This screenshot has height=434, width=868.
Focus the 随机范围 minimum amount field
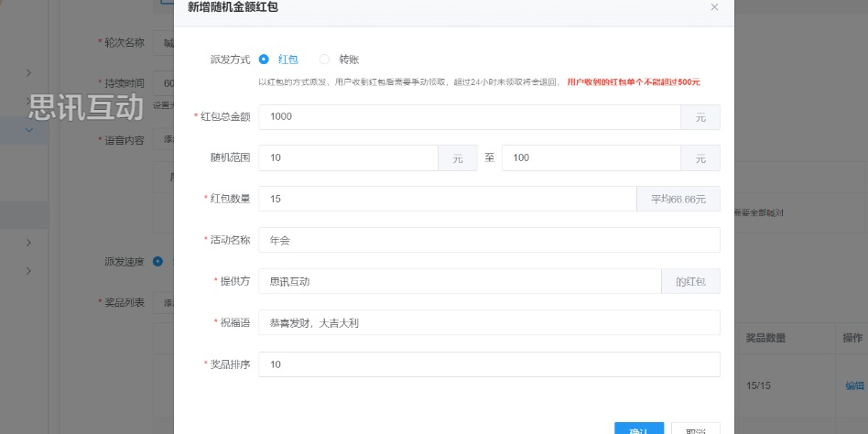[348, 158]
